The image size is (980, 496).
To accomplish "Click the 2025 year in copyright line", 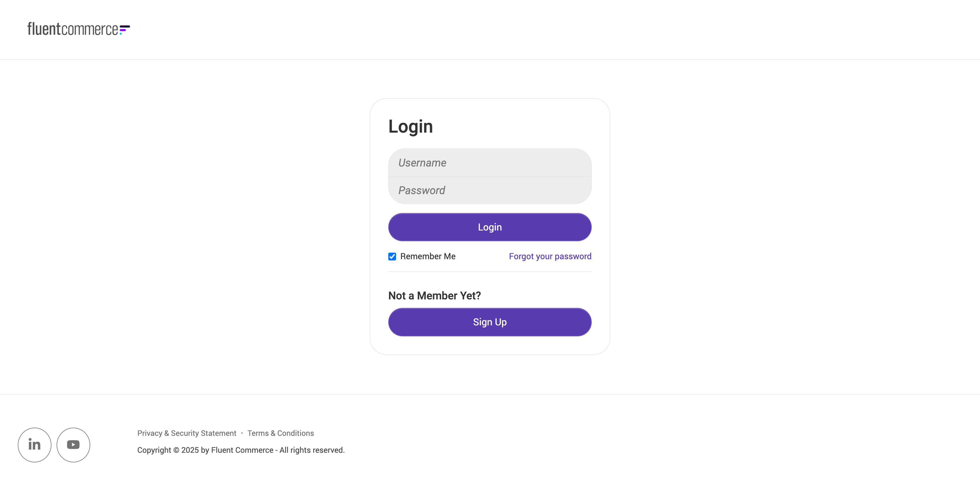I will 190,450.
